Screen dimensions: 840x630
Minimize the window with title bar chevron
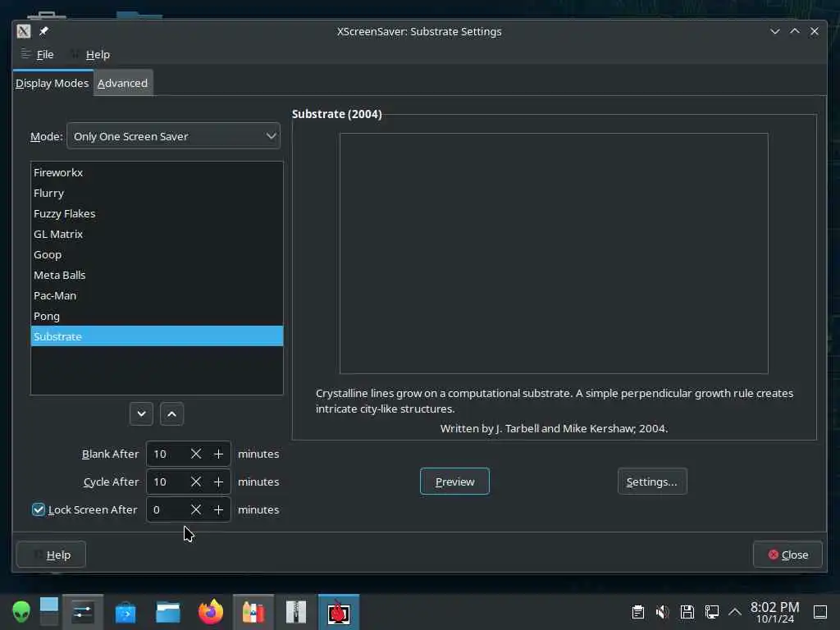774,31
